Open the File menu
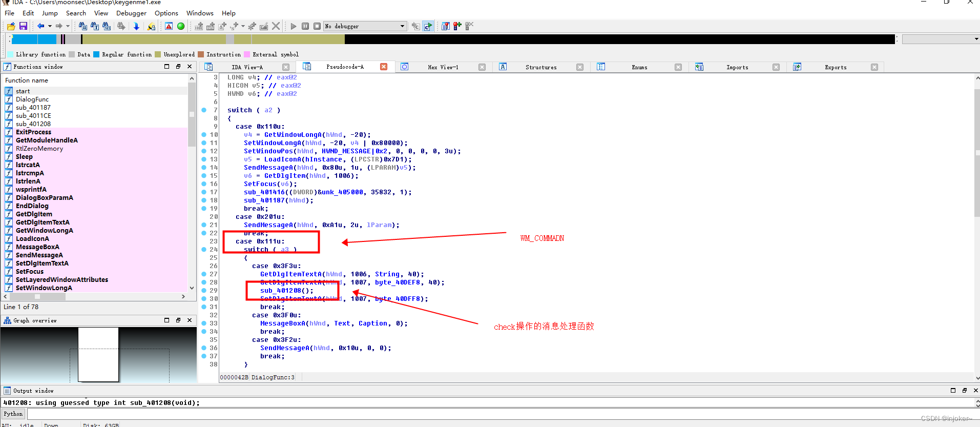980x427 pixels. coord(9,13)
